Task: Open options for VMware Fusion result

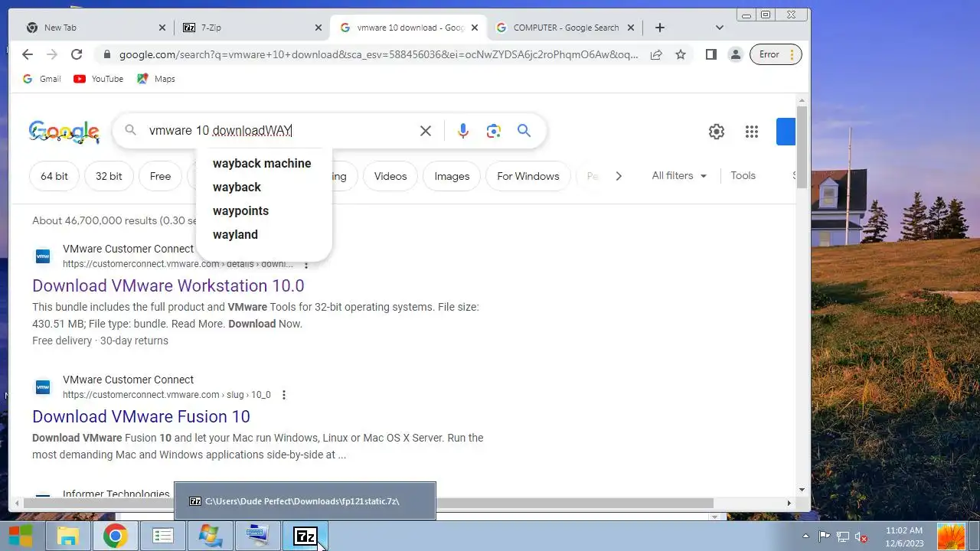Action: pos(284,395)
